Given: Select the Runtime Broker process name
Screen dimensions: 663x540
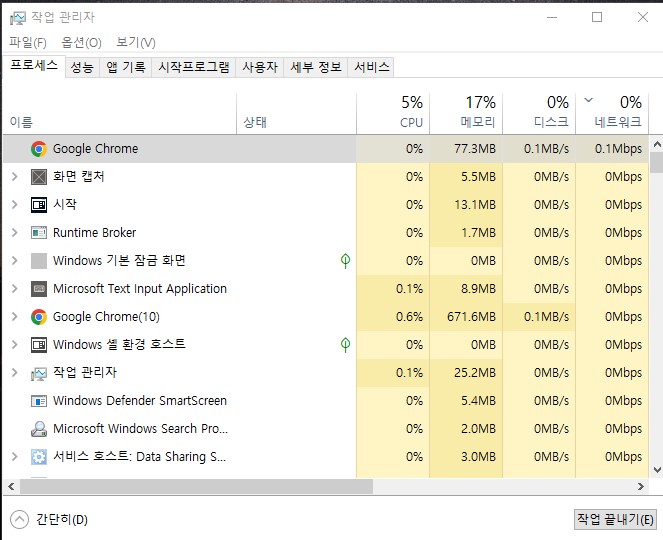Looking at the screenshot, I should coord(94,233).
